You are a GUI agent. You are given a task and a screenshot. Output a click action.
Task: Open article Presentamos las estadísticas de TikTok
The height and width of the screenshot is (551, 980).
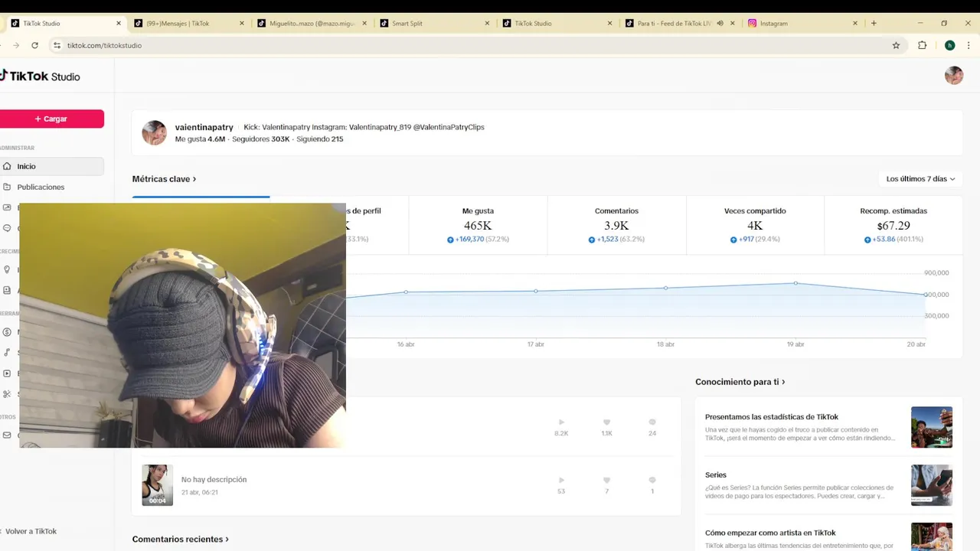771,417
